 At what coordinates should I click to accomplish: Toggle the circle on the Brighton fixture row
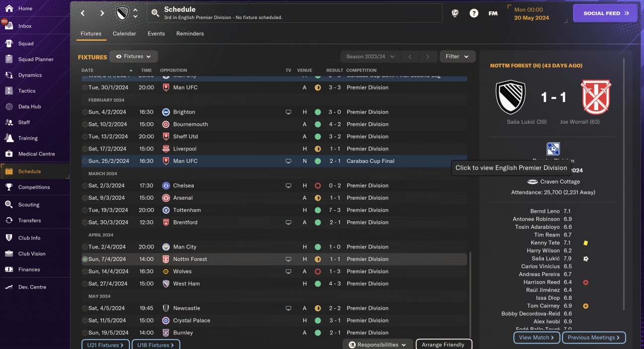(85, 112)
